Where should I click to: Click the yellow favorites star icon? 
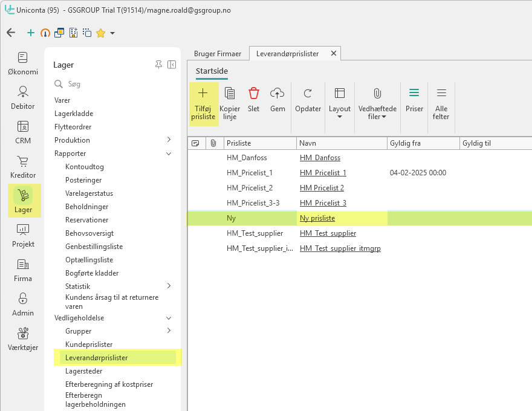(101, 33)
